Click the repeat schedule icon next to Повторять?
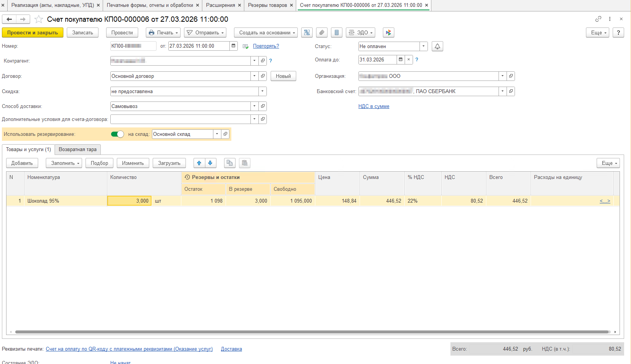The width and height of the screenshot is (631, 364). [245, 47]
